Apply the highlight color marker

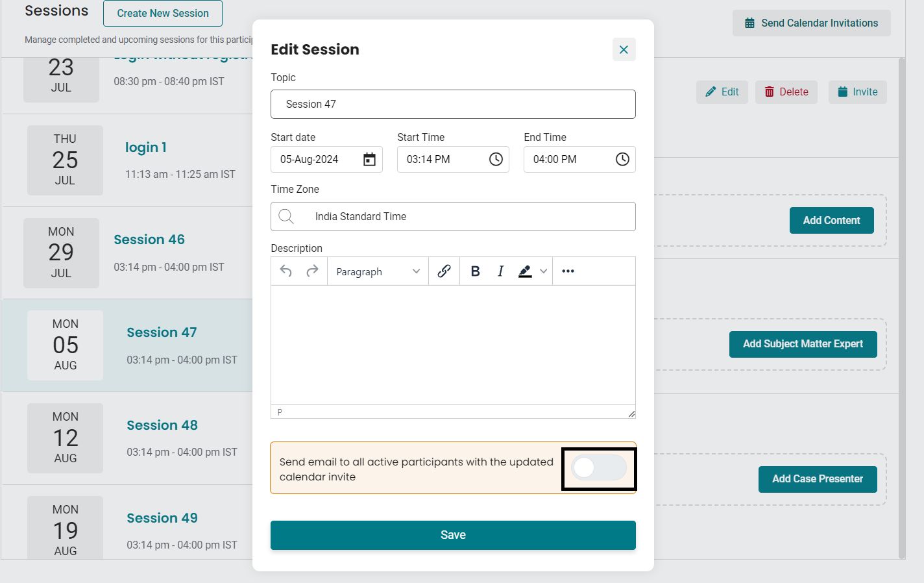(x=525, y=271)
